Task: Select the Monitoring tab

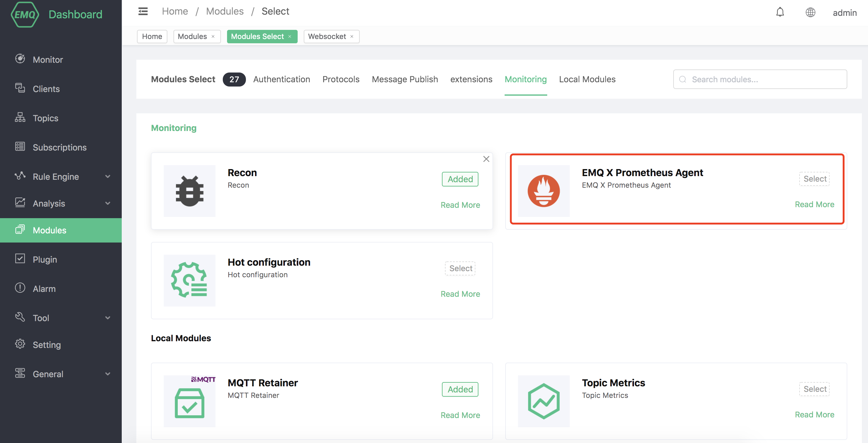Action: click(525, 79)
